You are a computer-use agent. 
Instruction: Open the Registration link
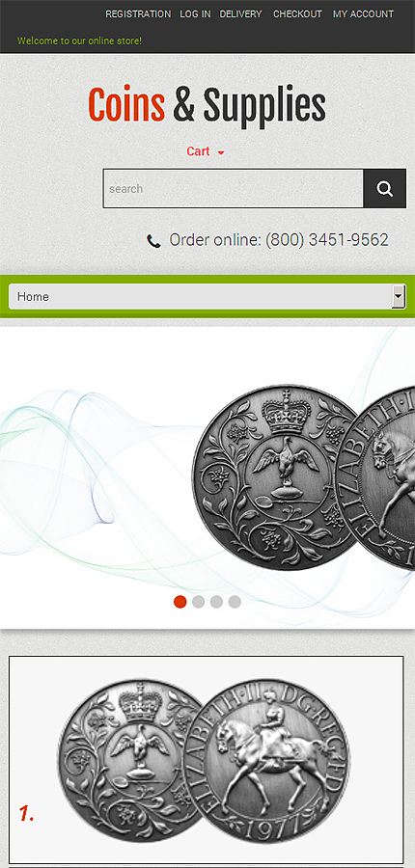(138, 14)
